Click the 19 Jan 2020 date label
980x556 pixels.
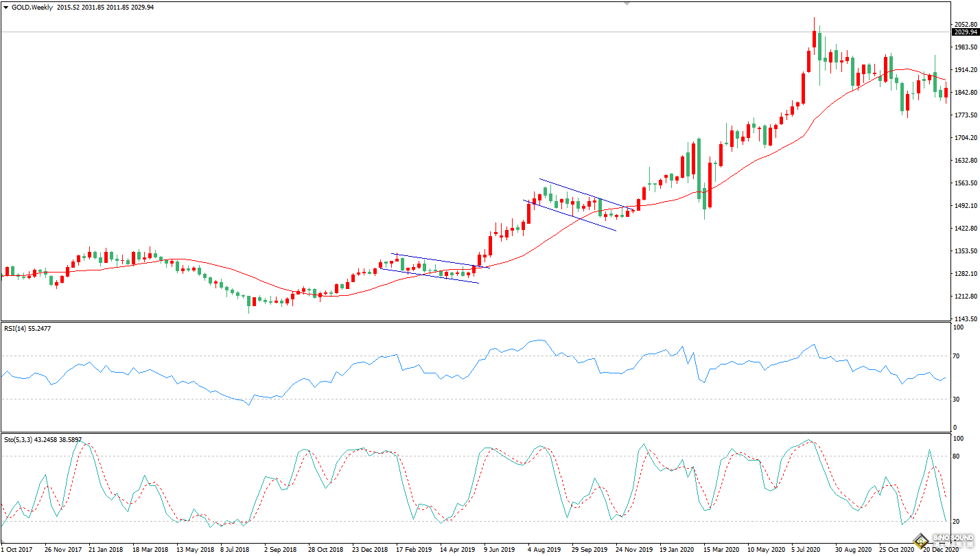677,550
